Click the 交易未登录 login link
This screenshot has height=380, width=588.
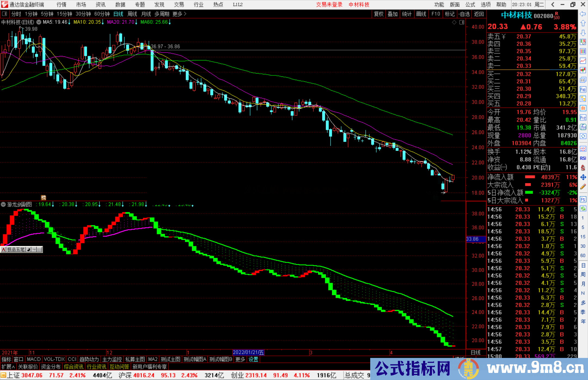(x=329, y=5)
